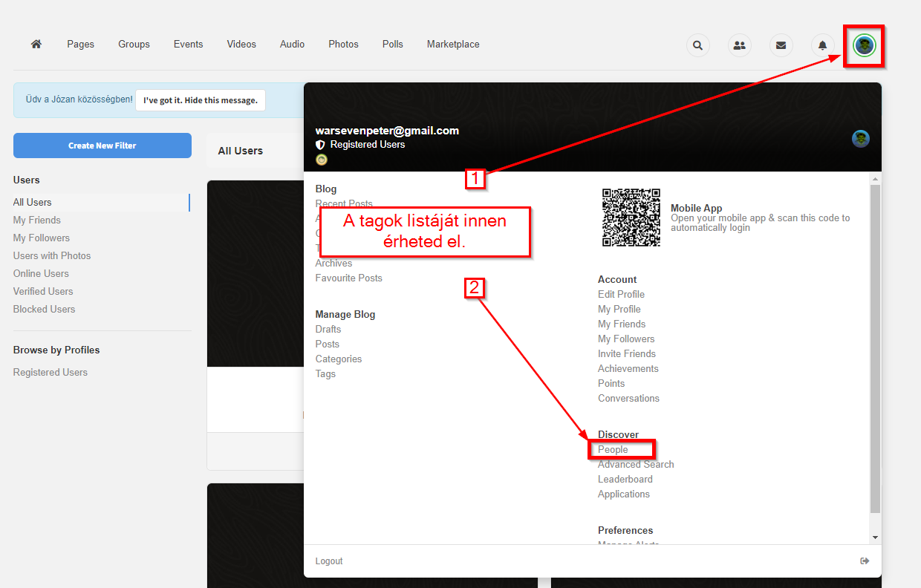Open the Marketplace menu item

tap(453, 45)
